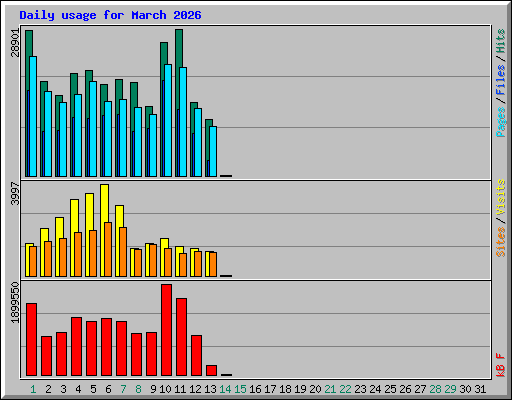
Task: Click the Sites legend label
Action: 501,242
